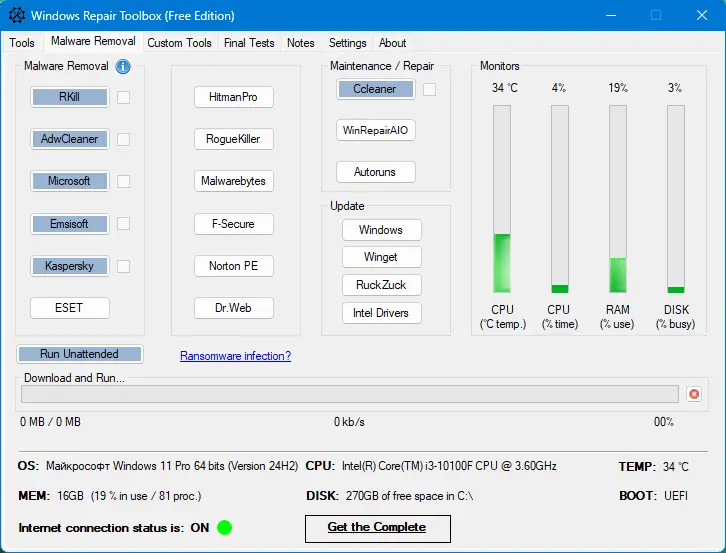Screen dimensions: 726x553
Task: Open the Settings tab
Action: (x=347, y=43)
